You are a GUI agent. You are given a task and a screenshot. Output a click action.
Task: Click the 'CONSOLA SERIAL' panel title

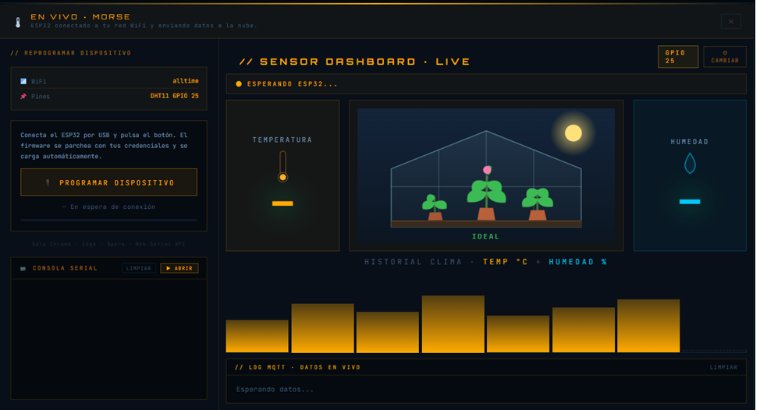(65, 268)
